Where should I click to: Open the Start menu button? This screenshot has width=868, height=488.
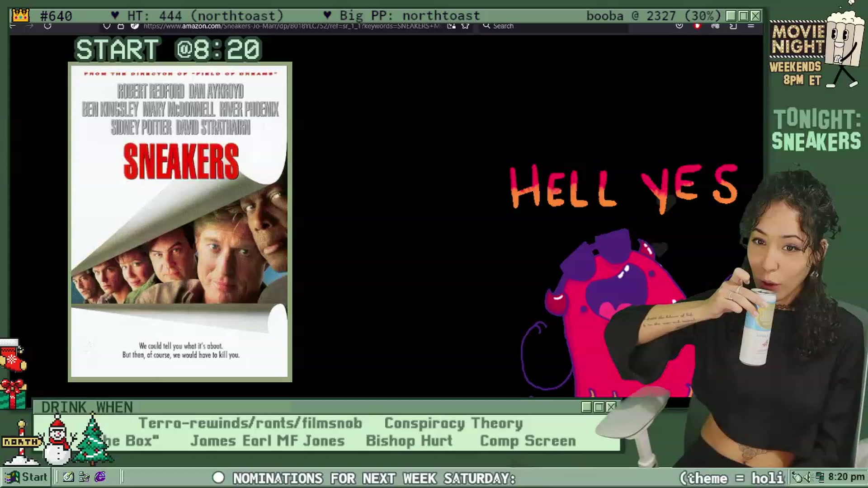(x=26, y=477)
